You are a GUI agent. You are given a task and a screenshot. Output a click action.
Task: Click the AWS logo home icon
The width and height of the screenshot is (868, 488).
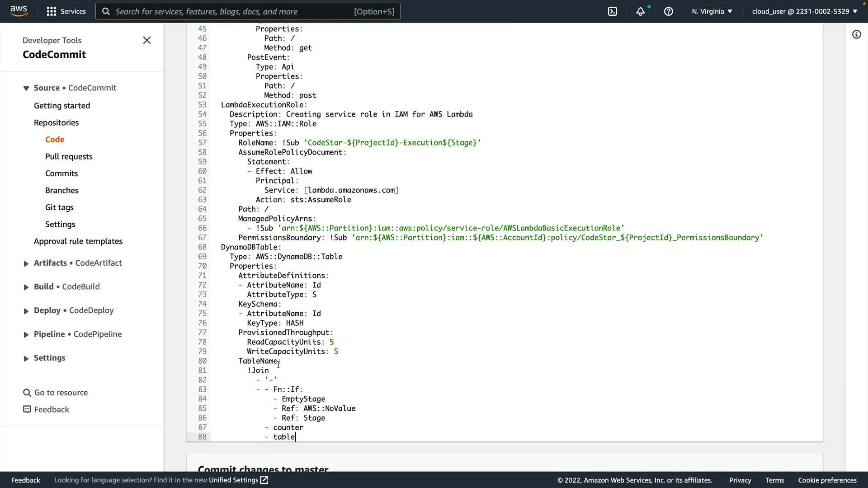[x=19, y=11]
